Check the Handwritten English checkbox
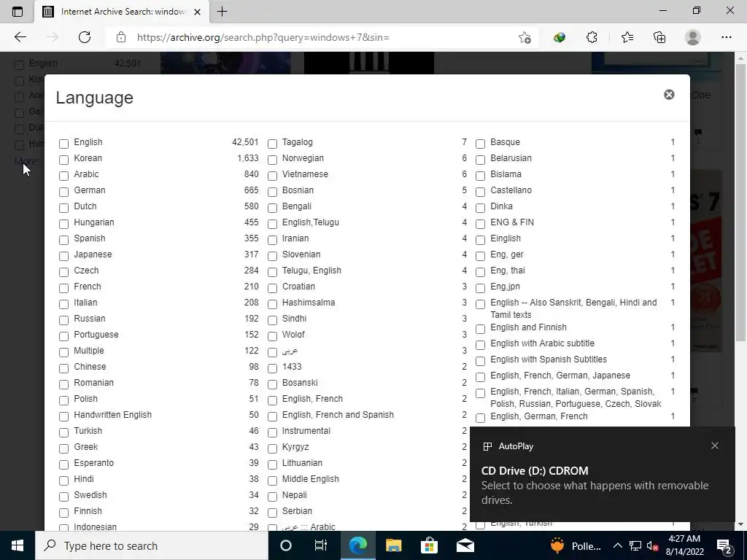 tap(64, 416)
